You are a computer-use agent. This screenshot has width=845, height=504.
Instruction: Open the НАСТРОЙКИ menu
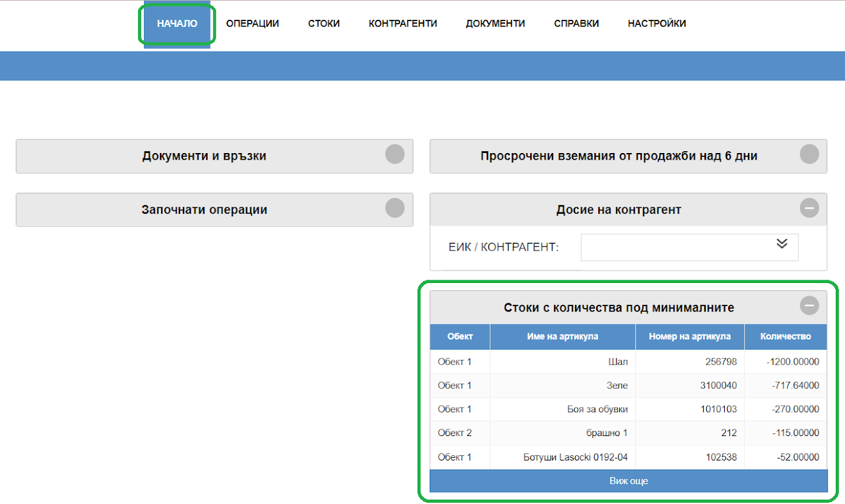(657, 24)
